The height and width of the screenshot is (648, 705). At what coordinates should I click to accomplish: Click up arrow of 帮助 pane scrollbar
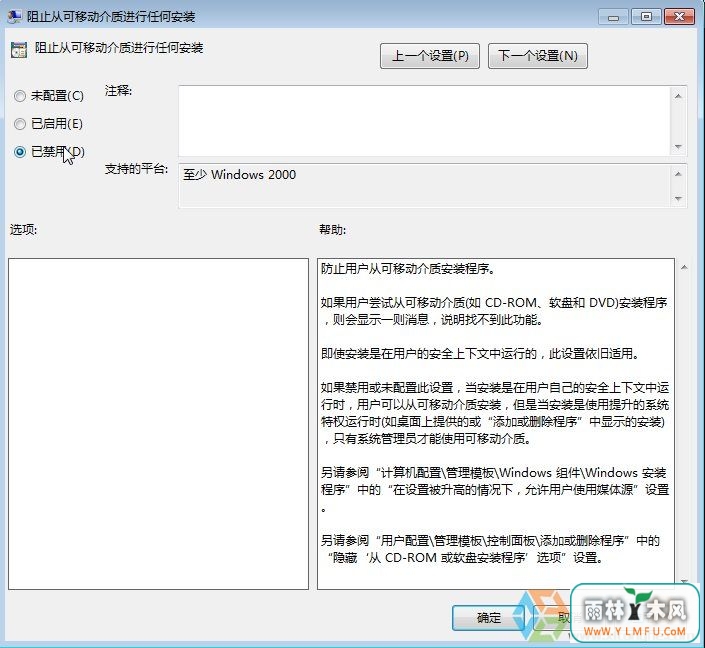(x=684, y=268)
